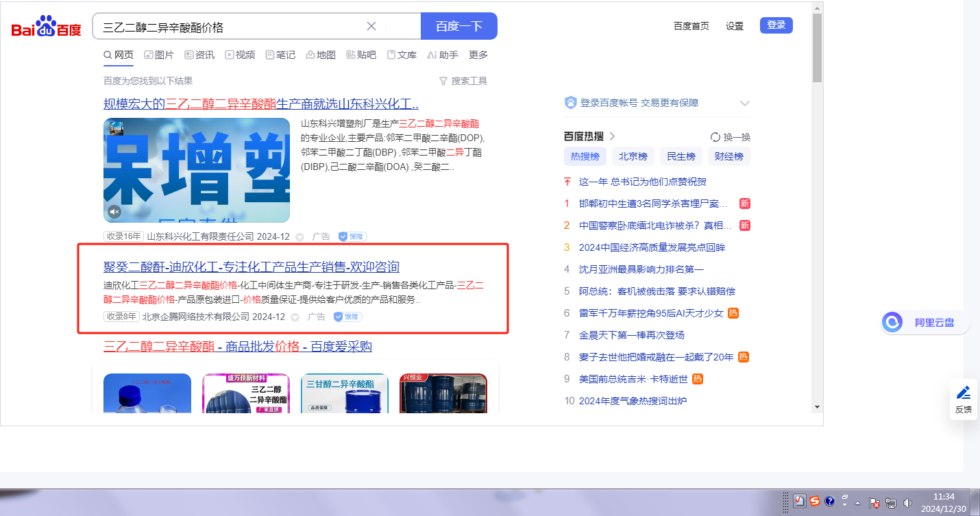Show hidden tray icons arrow
Viewport: 980px width, 516px height.
click(857, 503)
